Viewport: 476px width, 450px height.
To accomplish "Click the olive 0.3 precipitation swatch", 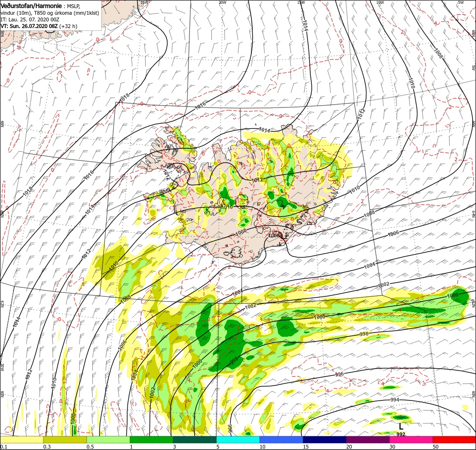I will [x=65, y=440].
